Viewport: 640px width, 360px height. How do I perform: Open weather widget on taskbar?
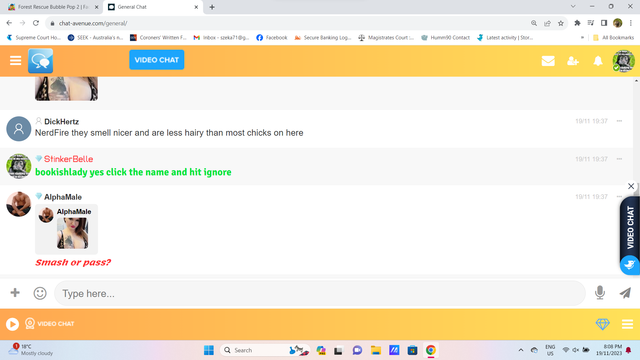click(x=31, y=350)
